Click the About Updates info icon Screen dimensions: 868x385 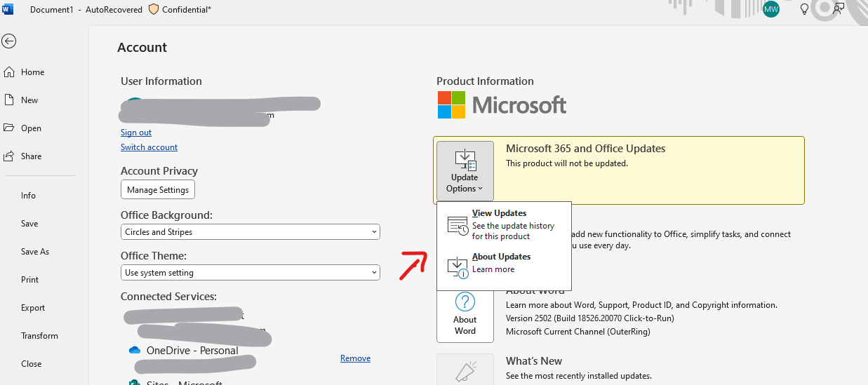pyautogui.click(x=458, y=266)
